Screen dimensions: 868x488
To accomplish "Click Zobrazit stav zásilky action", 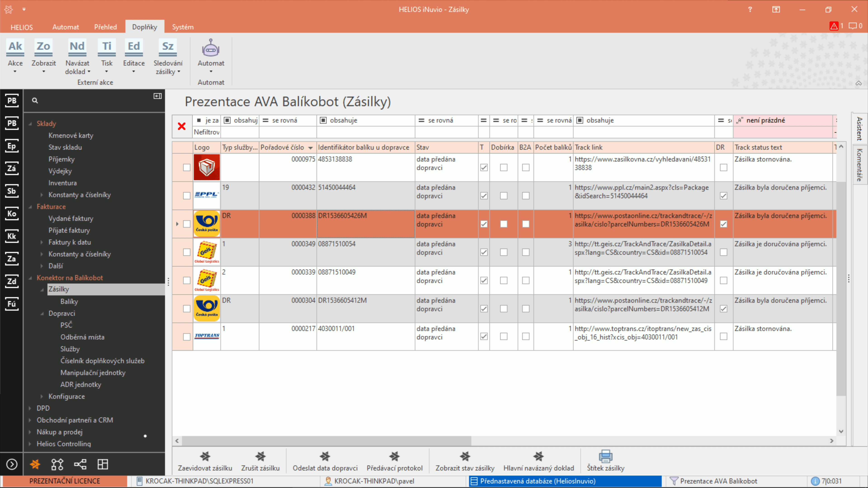I will point(465,461).
